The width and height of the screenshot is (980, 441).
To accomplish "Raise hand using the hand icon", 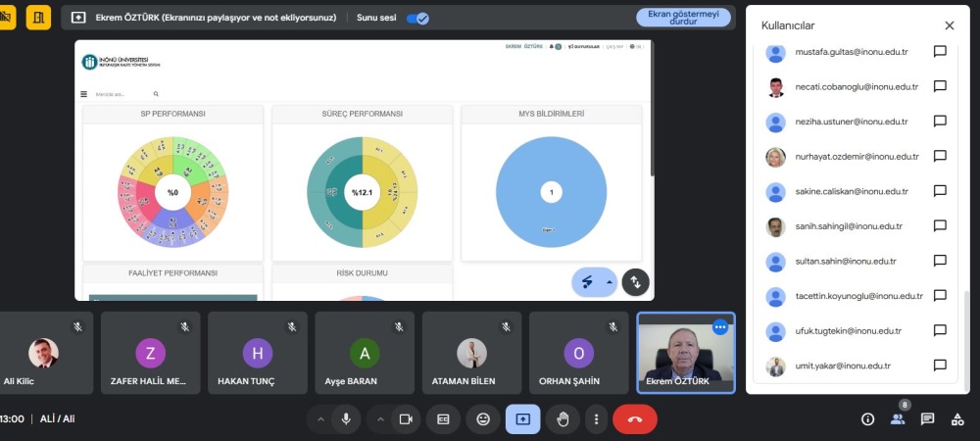I will coord(563,418).
